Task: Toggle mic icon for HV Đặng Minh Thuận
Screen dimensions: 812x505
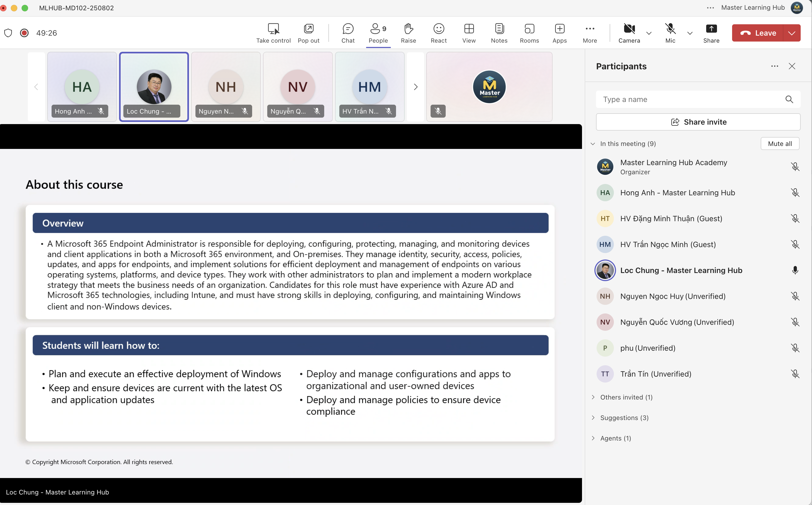Action: (x=795, y=219)
